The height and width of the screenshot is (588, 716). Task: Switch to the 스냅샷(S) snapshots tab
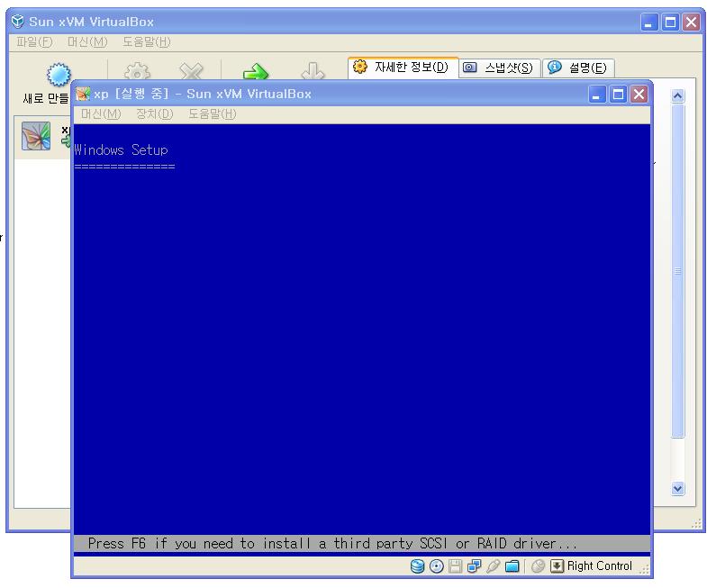(500, 68)
